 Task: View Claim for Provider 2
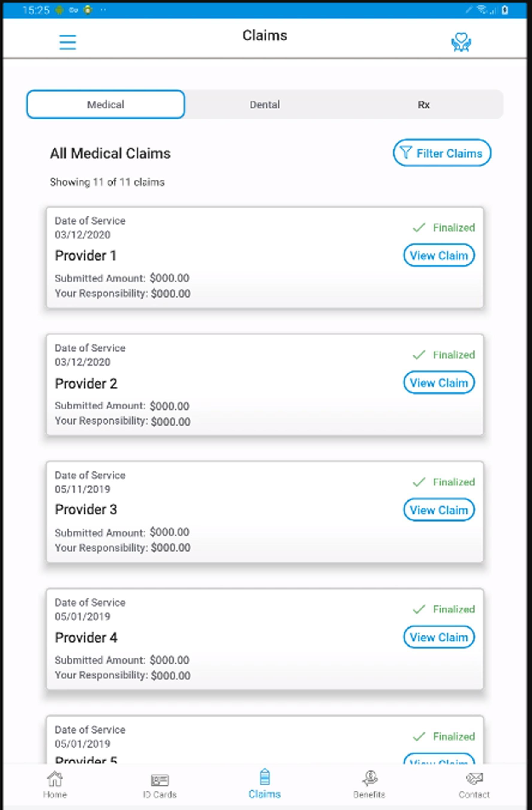click(x=439, y=382)
